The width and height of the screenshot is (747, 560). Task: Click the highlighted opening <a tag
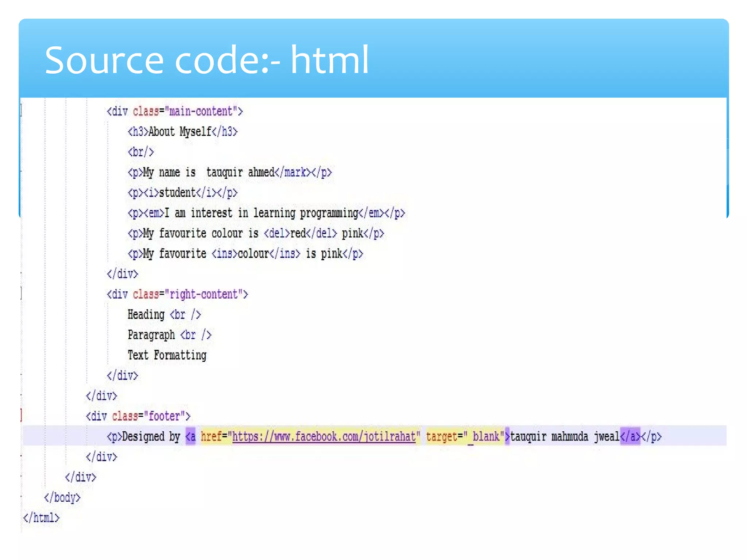pos(190,436)
